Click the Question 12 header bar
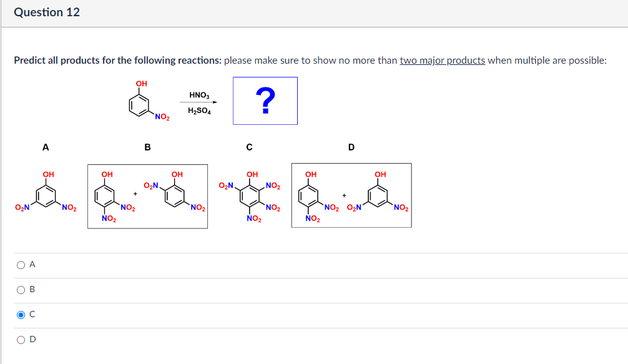This screenshot has height=364, width=628. [47, 12]
